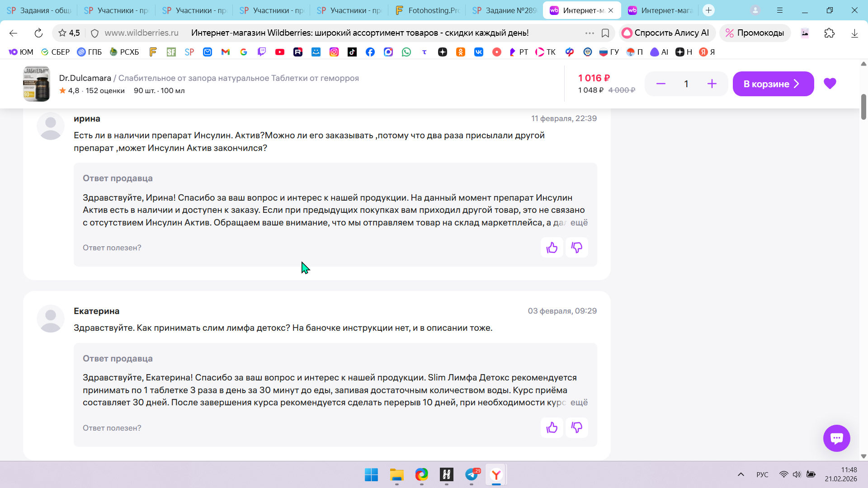Click the "В корзине" button
Screen dimensions: 868x488
click(x=773, y=84)
